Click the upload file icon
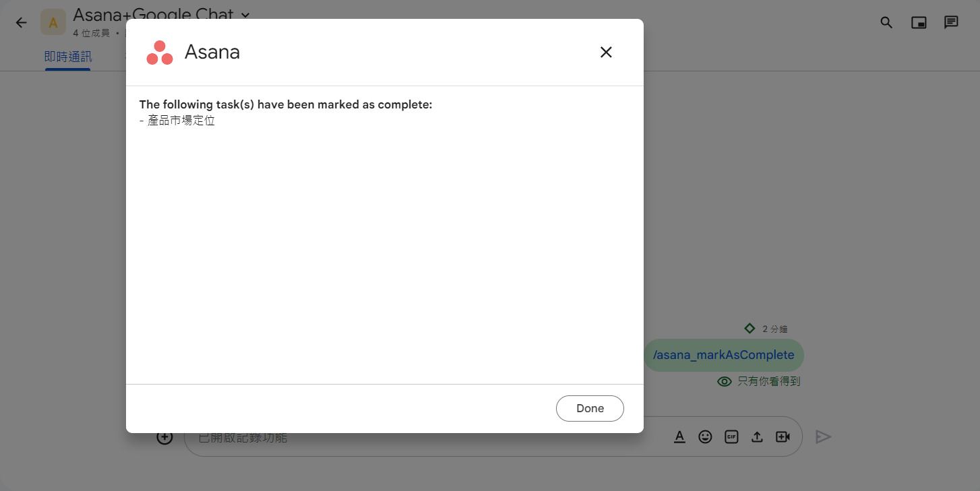Viewport: 980px width, 491px height. [757, 436]
